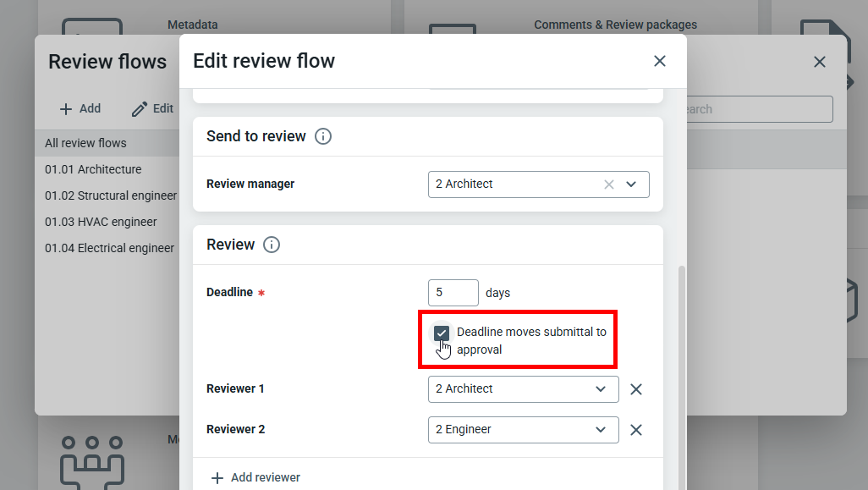Image resolution: width=868 pixels, height=490 pixels.
Task: Click the plus Add icon in Review flows
Action: click(66, 109)
